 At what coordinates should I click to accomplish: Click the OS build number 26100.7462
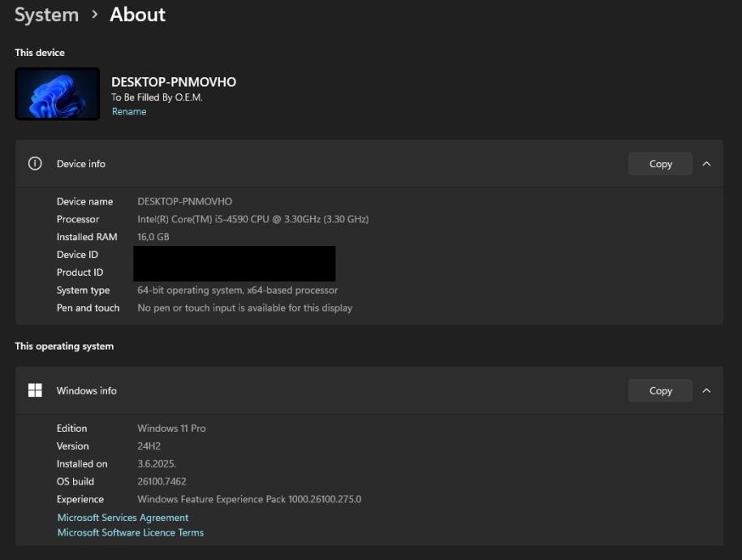[162, 482]
